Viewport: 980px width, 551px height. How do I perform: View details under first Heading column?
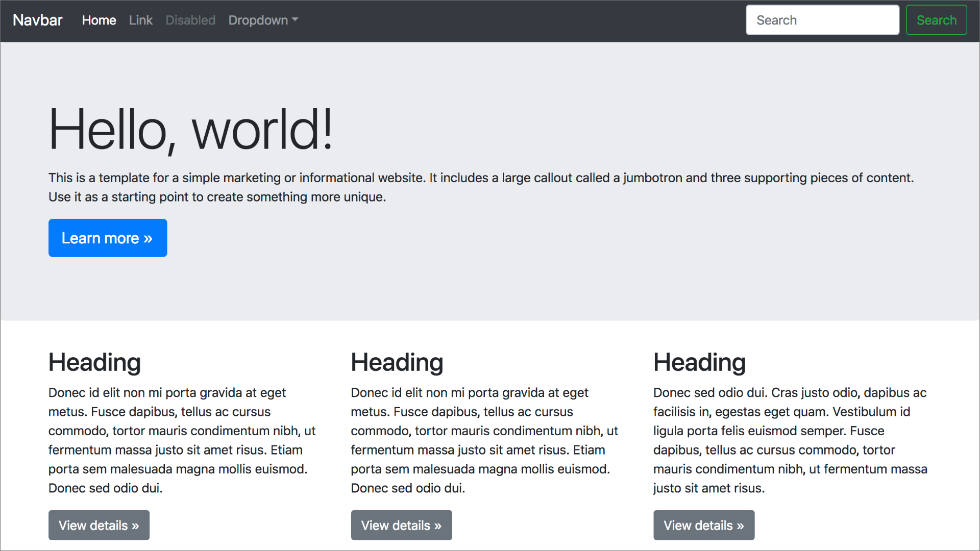click(99, 525)
